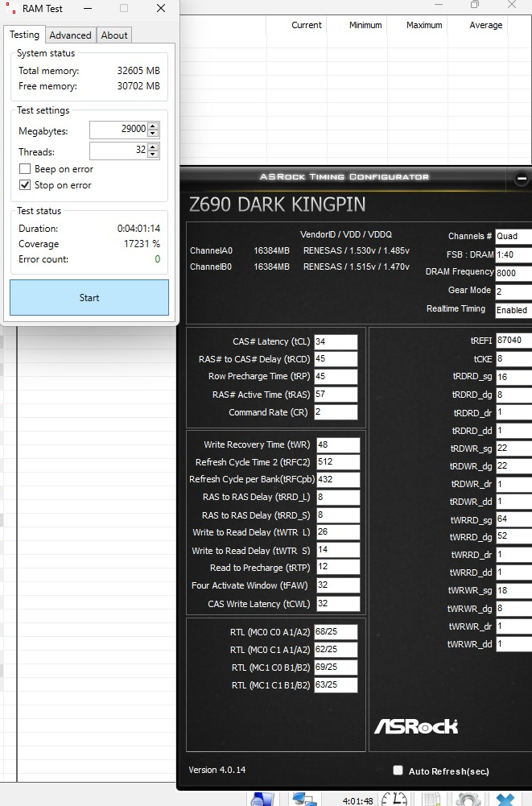This screenshot has height=806, width=532.
Task: Click the Gear Mode field
Action: point(513,291)
